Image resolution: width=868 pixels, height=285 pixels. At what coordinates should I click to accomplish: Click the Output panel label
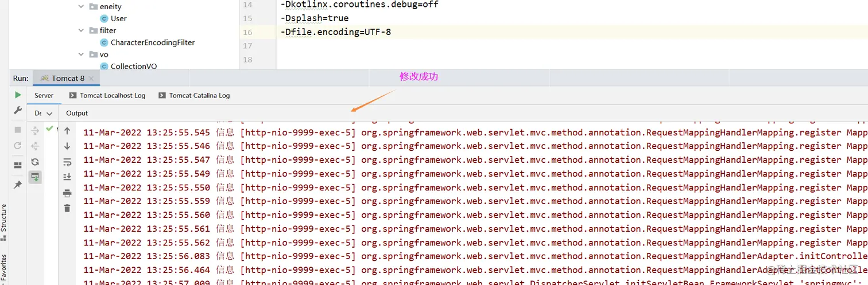(77, 114)
